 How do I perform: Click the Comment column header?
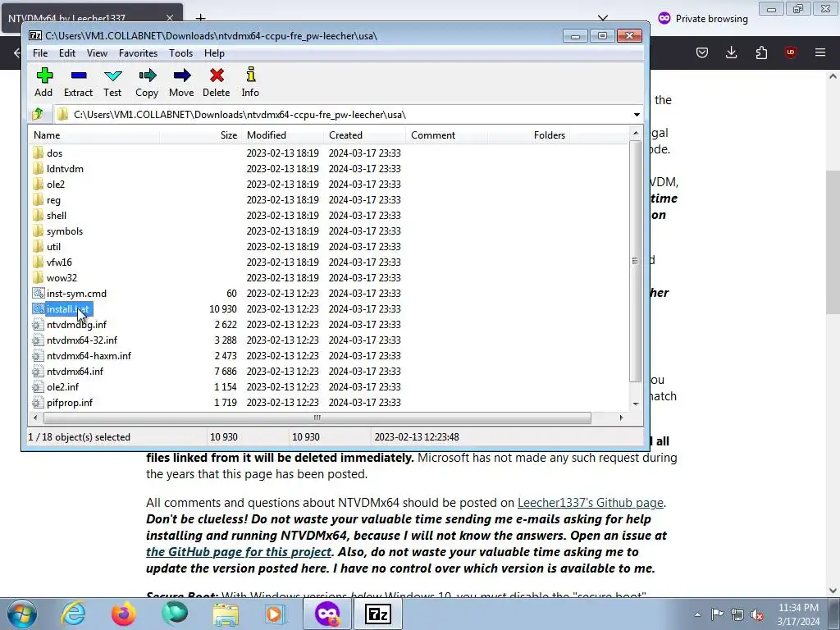click(x=447, y=135)
